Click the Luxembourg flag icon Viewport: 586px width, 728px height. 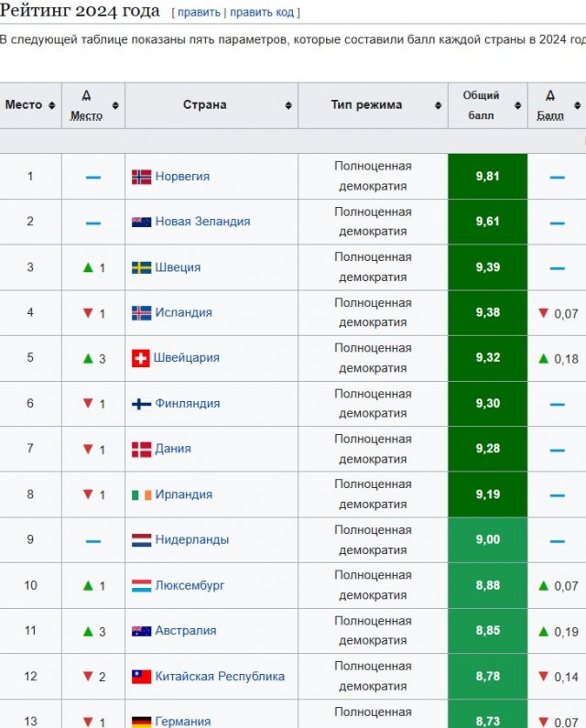click(141, 585)
